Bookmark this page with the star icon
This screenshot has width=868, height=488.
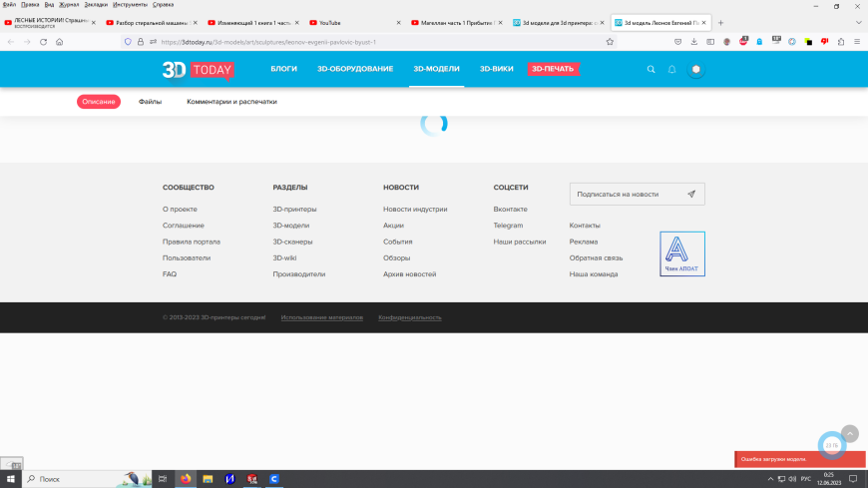click(610, 42)
